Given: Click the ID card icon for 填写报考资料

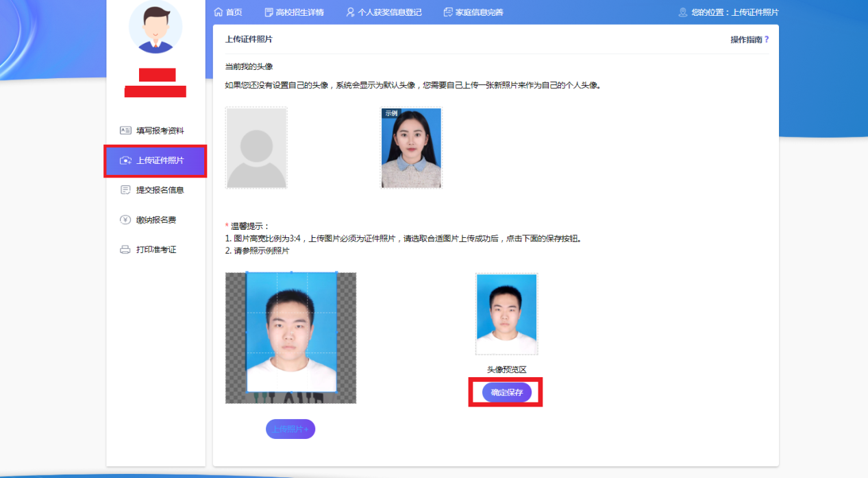Looking at the screenshot, I should pyautogui.click(x=125, y=130).
